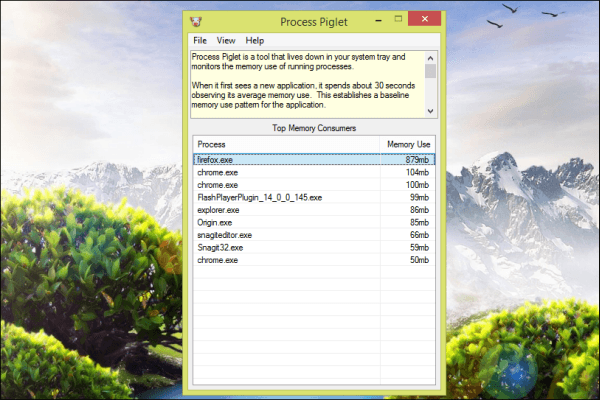Open the View menu

pyautogui.click(x=226, y=41)
